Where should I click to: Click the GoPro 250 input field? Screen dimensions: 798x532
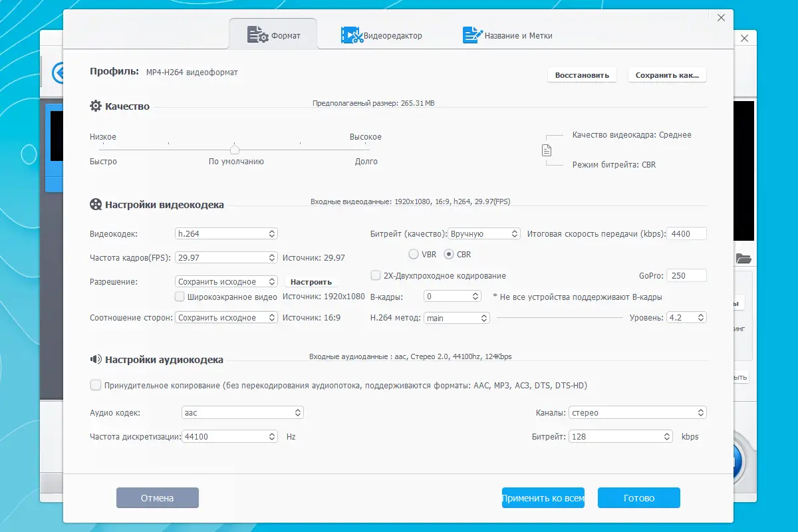[687, 275]
